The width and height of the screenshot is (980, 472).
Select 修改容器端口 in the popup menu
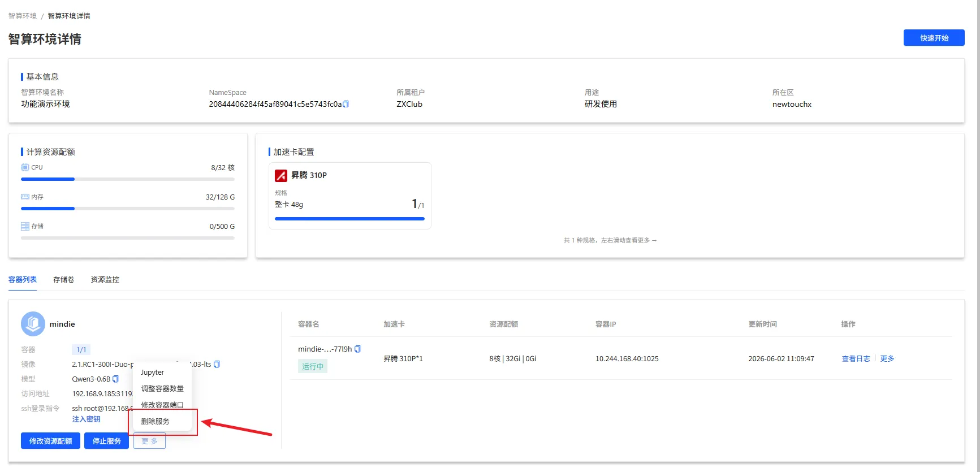(162, 405)
